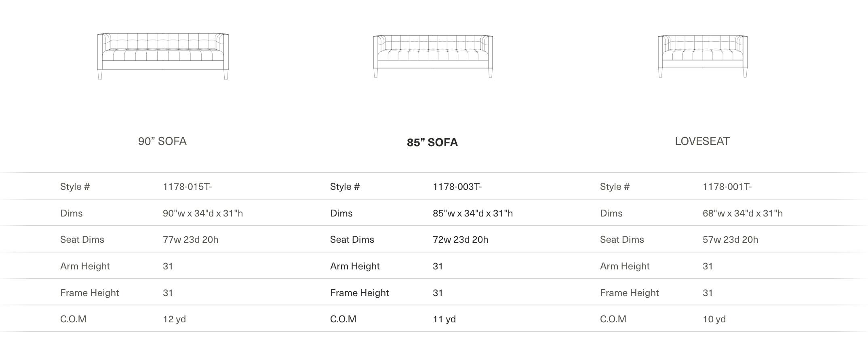868x349 pixels.
Task: Select the 85" sofa line drawing
Action: pyautogui.click(x=433, y=56)
